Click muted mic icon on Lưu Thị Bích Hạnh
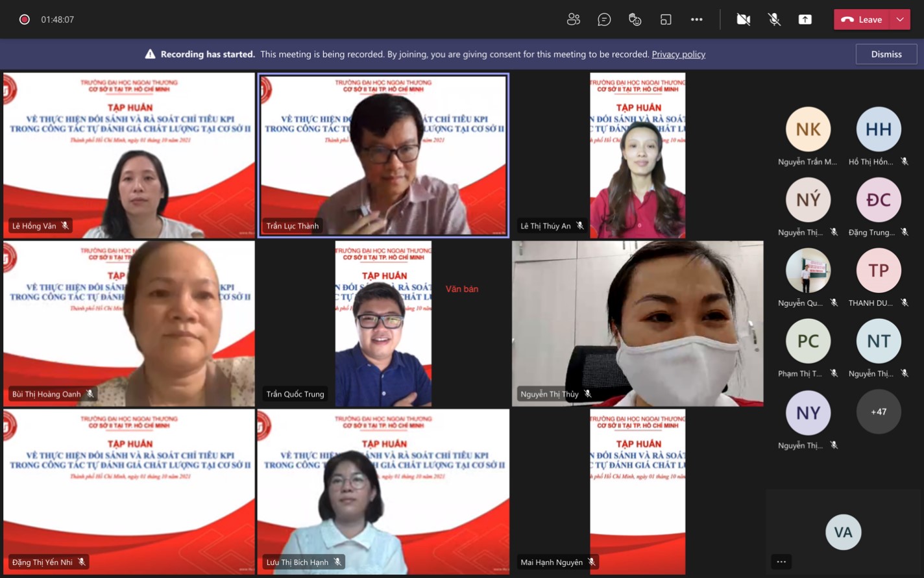This screenshot has width=924, height=578. pyautogui.click(x=337, y=562)
